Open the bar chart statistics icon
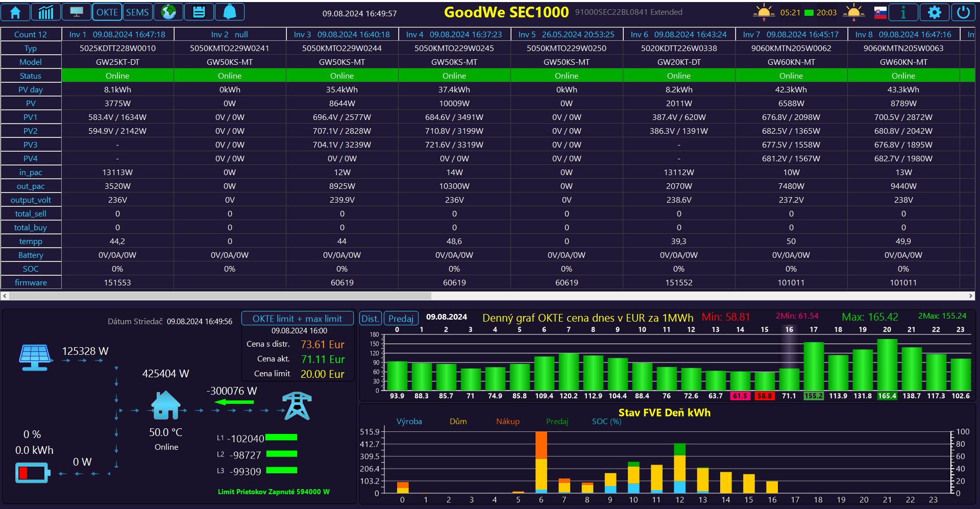The width and height of the screenshot is (980, 509). point(46,12)
